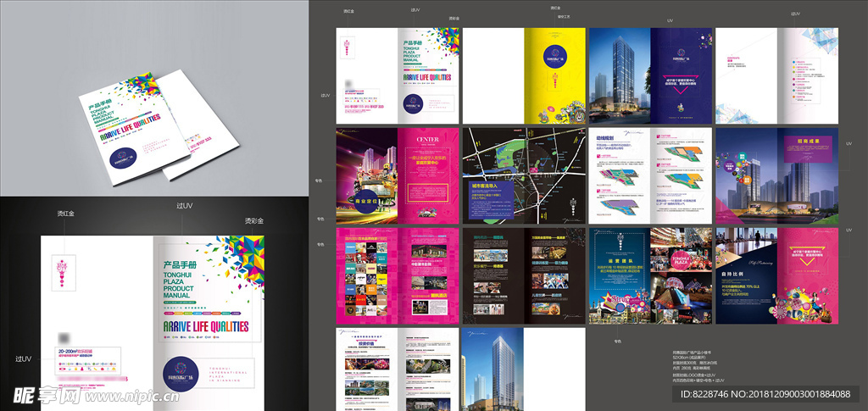Image resolution: width=868 pixels, height=411 pixels.
Task: Click ARRIVE LIFE QUALITIES on large cover
Action: [x=207, y=326]
